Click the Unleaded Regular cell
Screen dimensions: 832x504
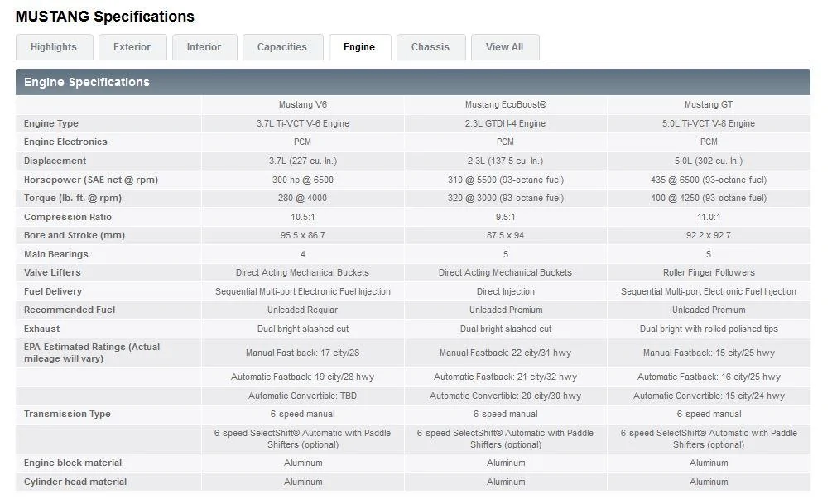tap(302, 310)
